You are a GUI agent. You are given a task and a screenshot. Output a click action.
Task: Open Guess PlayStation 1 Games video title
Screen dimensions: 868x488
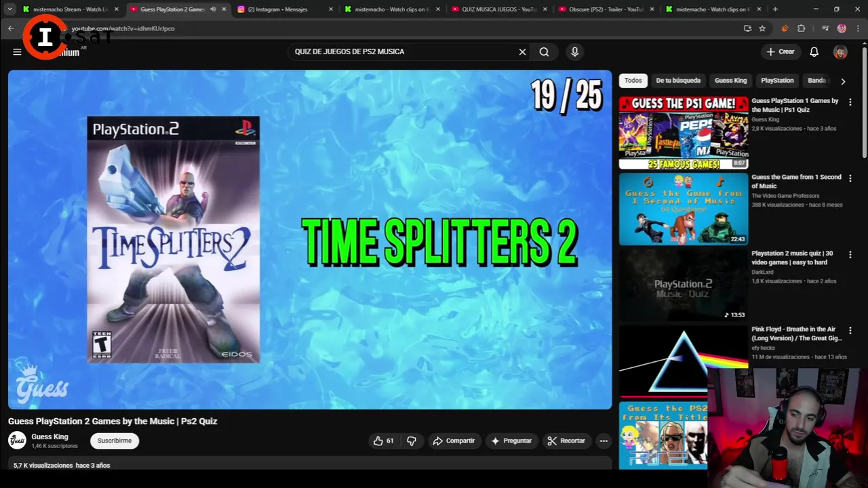coord(795,105)
